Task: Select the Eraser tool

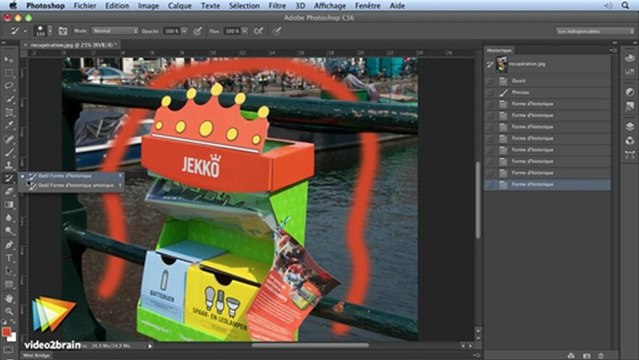Action: [x=9, y=191]
